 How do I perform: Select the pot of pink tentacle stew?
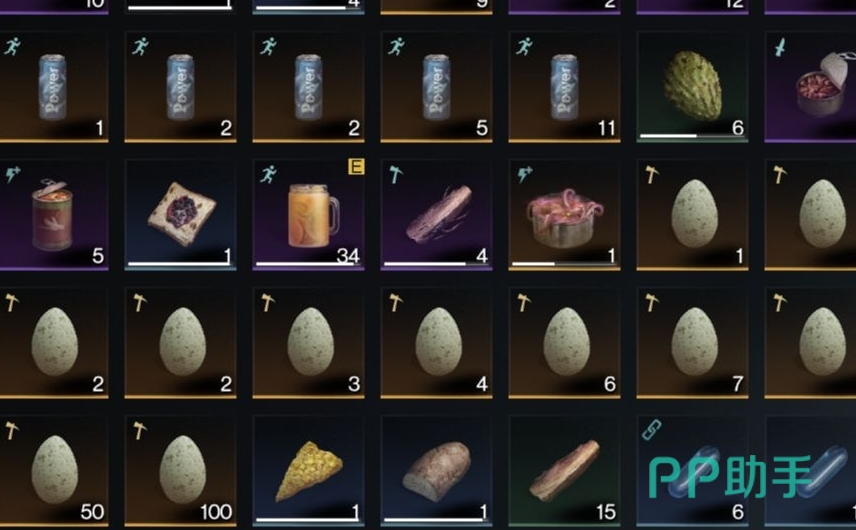(x=564, y=215)
